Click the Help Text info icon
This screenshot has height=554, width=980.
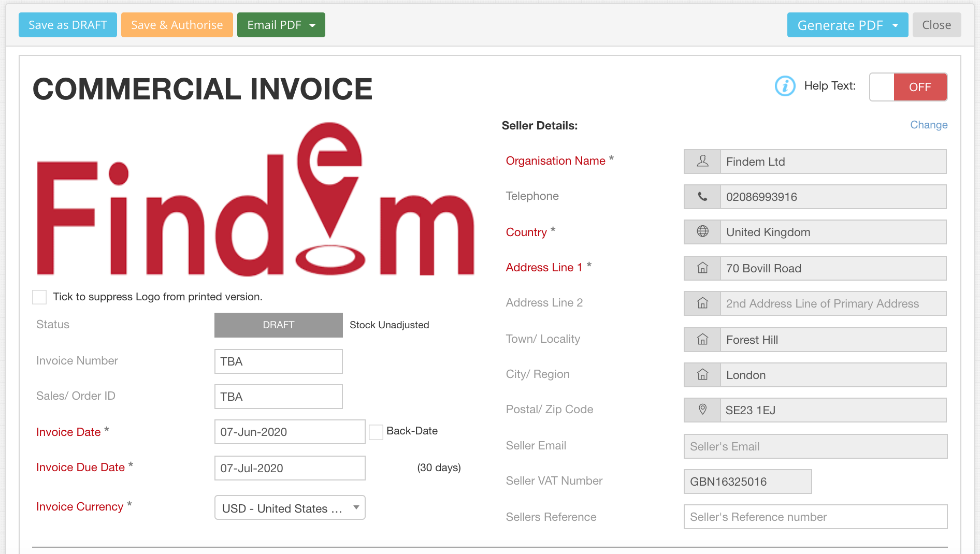[785, 86]
